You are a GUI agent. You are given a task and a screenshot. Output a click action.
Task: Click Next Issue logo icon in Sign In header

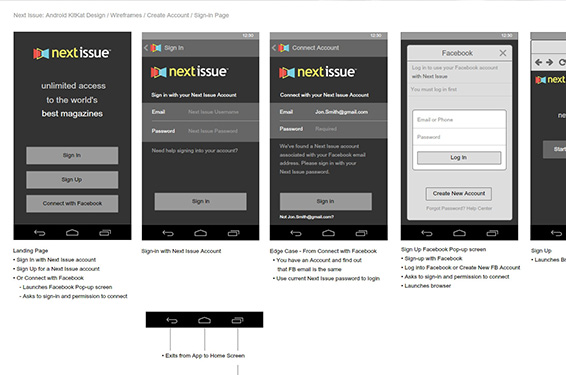pyautogui.click(x=156, y=48)
